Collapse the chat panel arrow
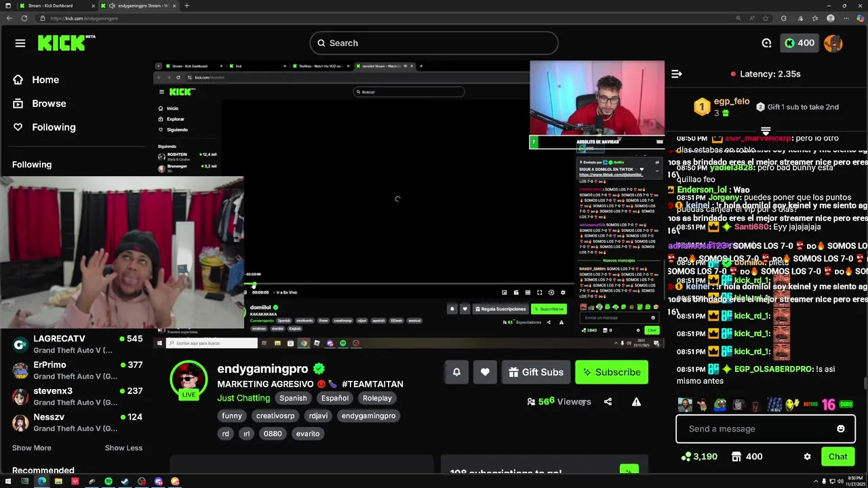The width and height of the screenshot is (868, 488). (676, 74)
